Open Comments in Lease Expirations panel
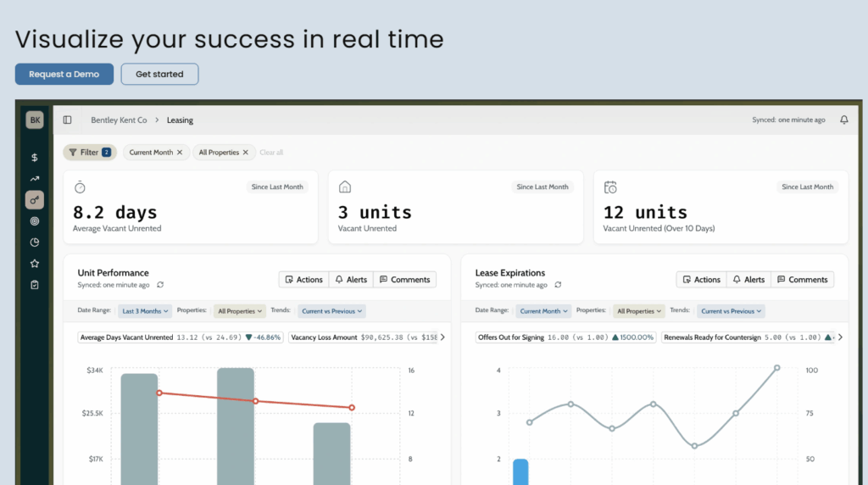The width and height of the screenshot is (868, 485). (x=802, y=280)
